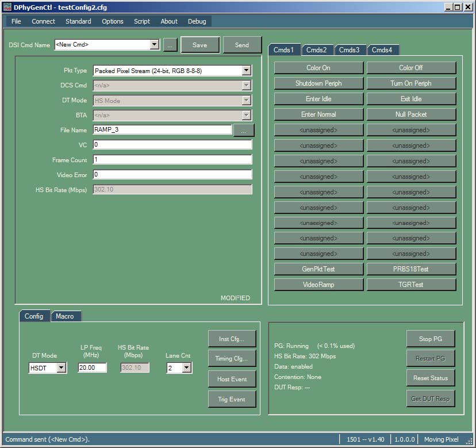Open the Connect menu
Image resolution: width=476 pixels, height=448 pixels.
43,21
